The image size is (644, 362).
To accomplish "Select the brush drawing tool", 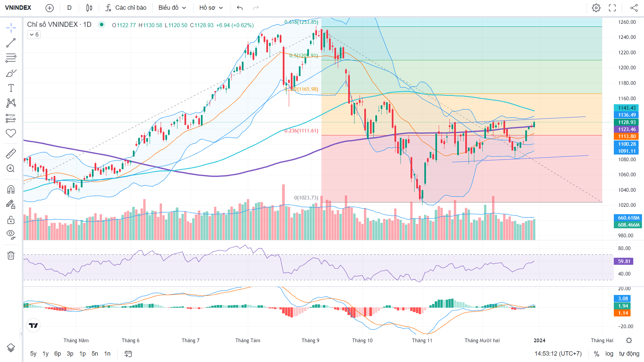I will pyautogui.click(x=11, y=73).
